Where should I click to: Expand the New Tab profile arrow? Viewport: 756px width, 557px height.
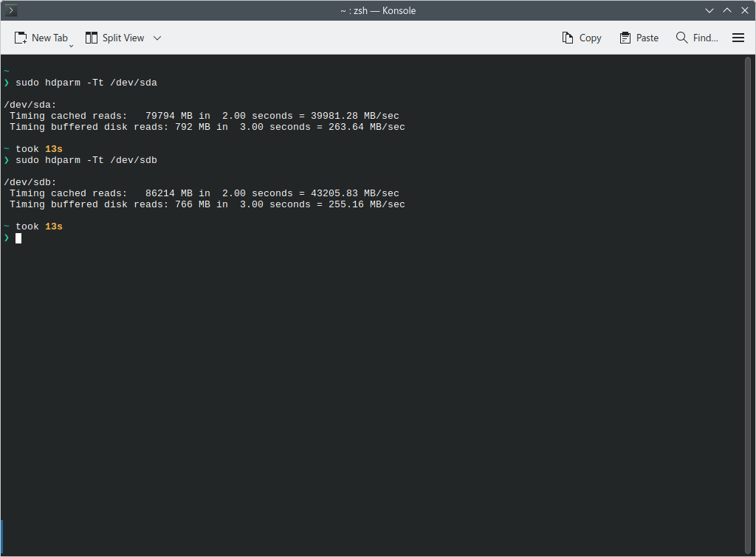click(72, 46)
